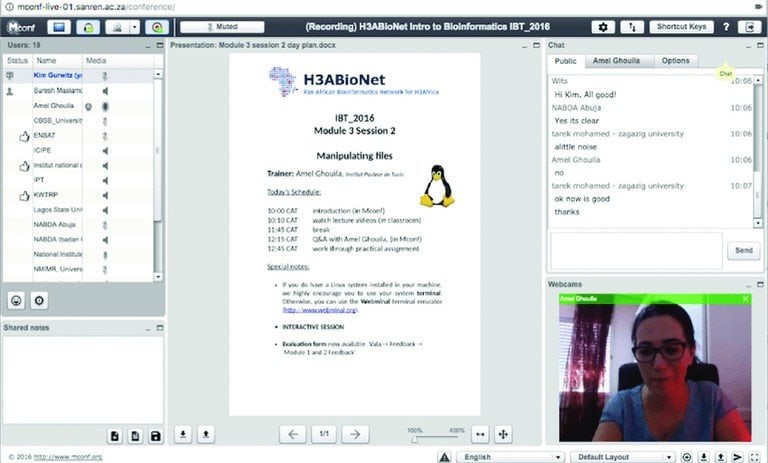The image size is (768, 463).
Task: Click KWTRP thumbs up status icon
Action: tap(24, 196)
